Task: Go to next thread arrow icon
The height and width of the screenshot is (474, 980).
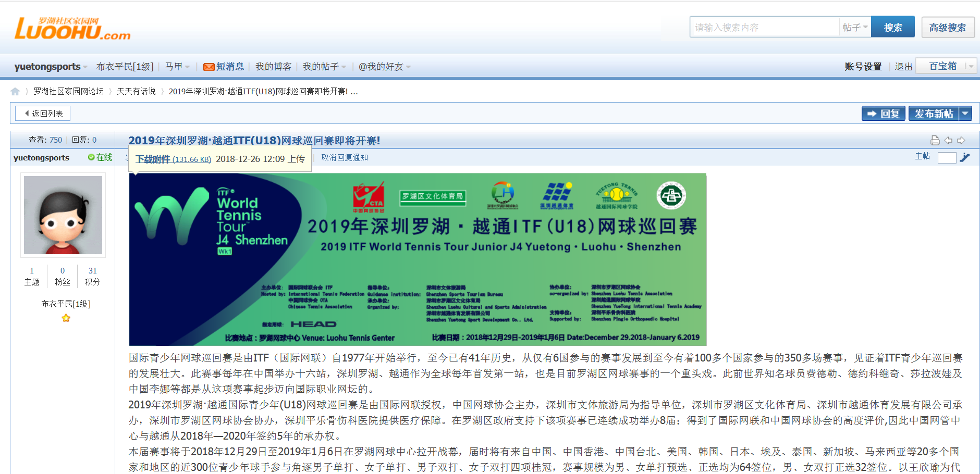Action: point(961,140)
